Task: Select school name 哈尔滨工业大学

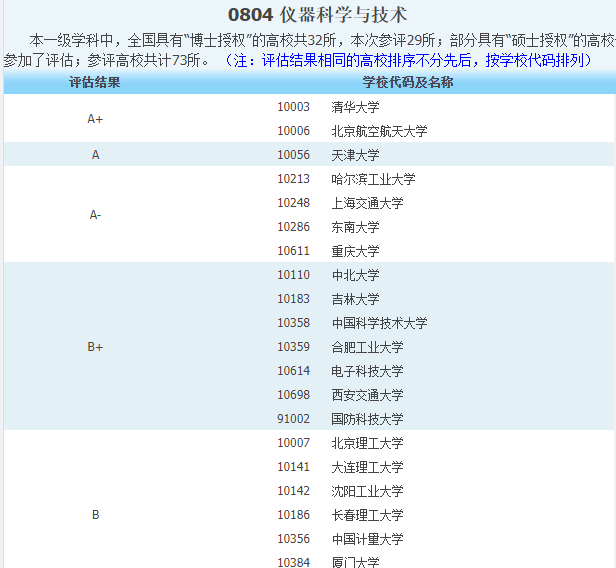Action: 373,179
